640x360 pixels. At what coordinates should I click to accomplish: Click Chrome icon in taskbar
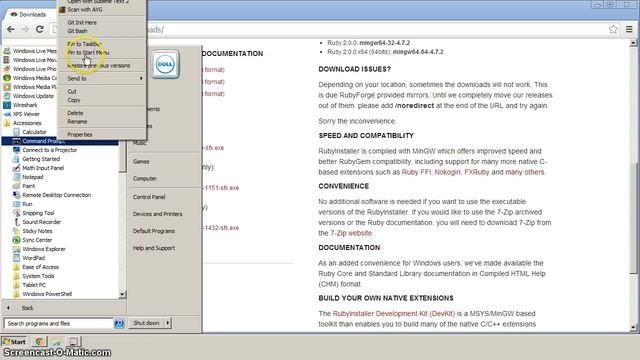click(40, 341)
